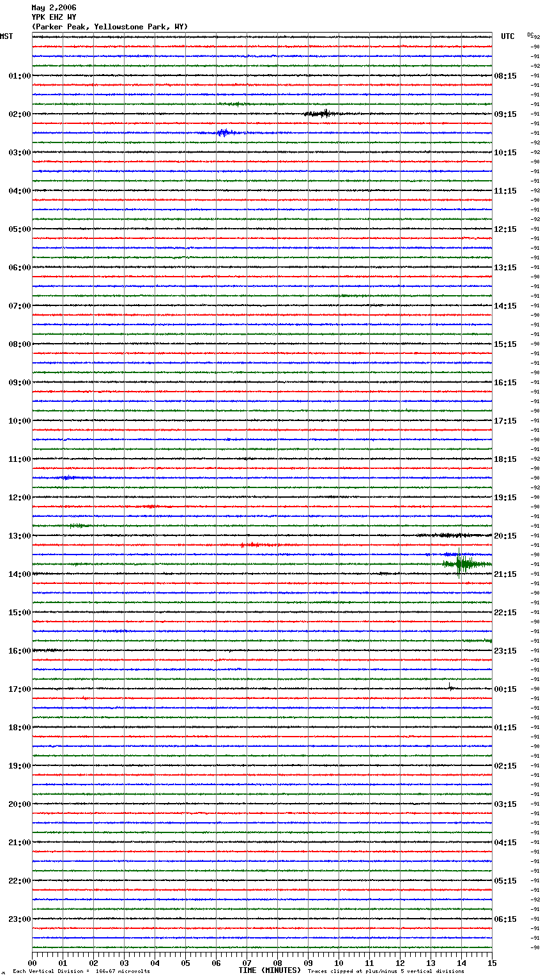Click the blue seismic burst below 02:00 trace
The width and height of the screenshot is (543, 980).
click(x=224, y=133)
